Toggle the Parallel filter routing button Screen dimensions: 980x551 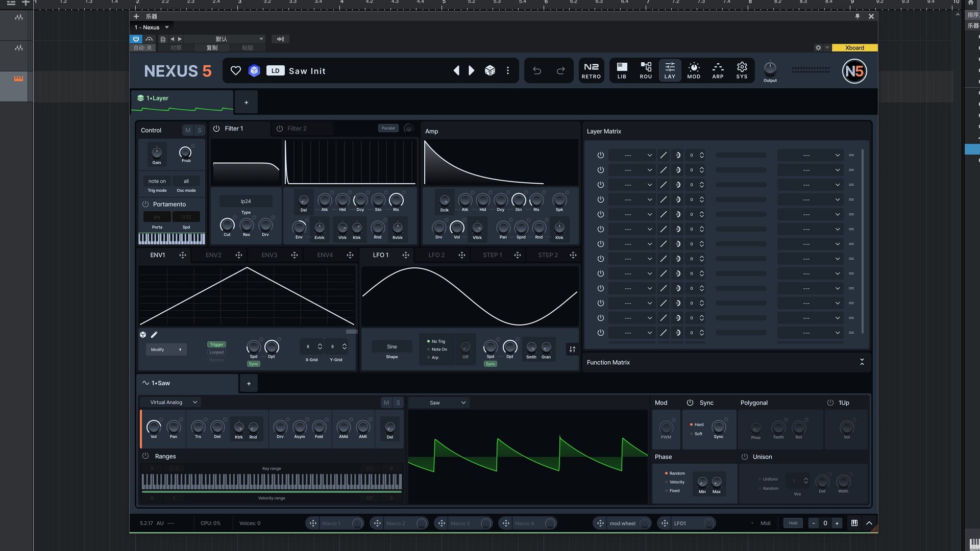388,129
